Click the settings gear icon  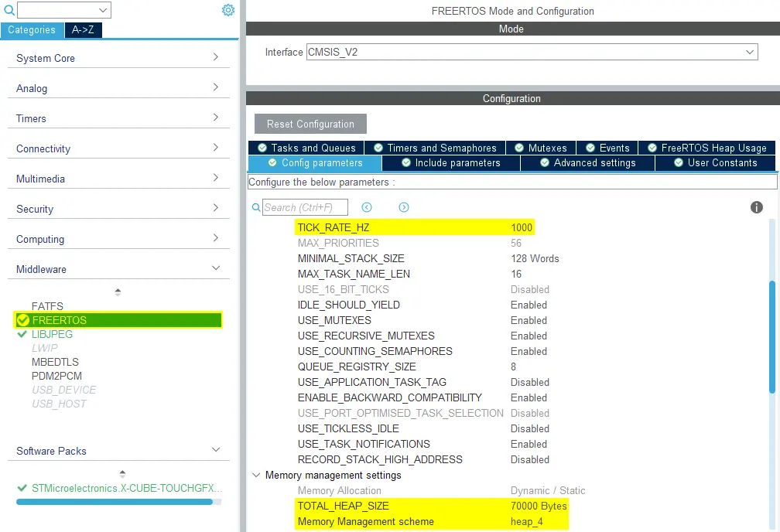[227, 10]
